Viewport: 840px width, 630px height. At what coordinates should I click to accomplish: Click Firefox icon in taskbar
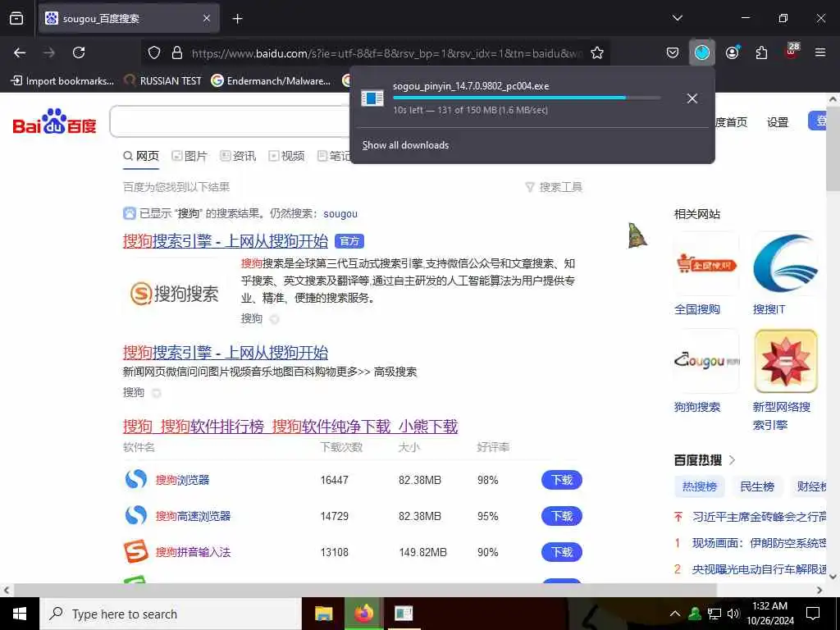[363, 614]
